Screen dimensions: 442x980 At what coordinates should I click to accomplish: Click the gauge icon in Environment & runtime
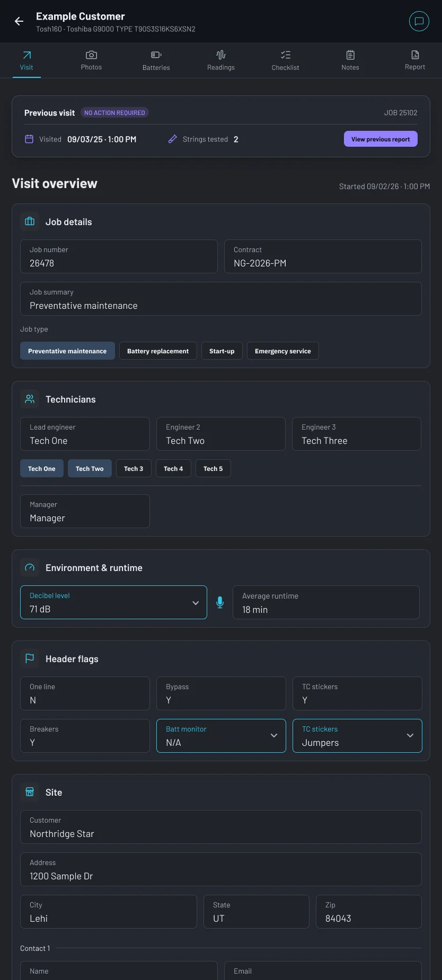[30, 567]
